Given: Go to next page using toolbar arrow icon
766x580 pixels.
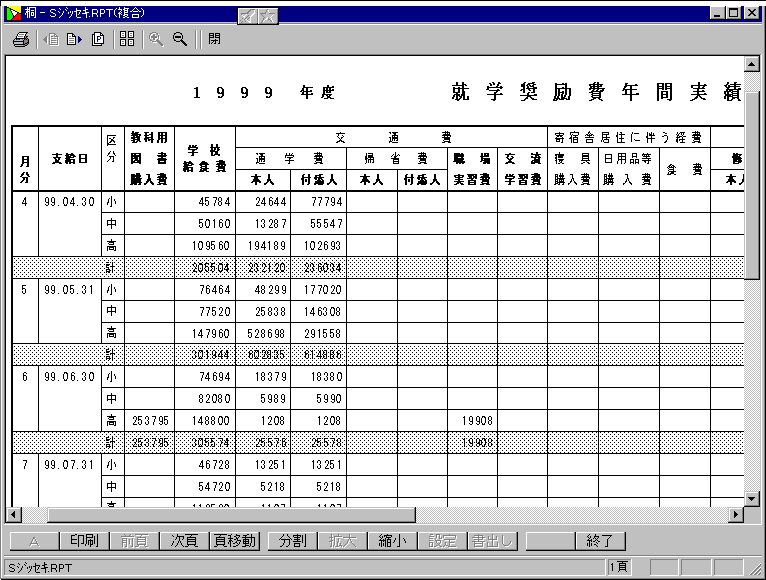Looking at the screenshot, I should (x=74, y=39).
